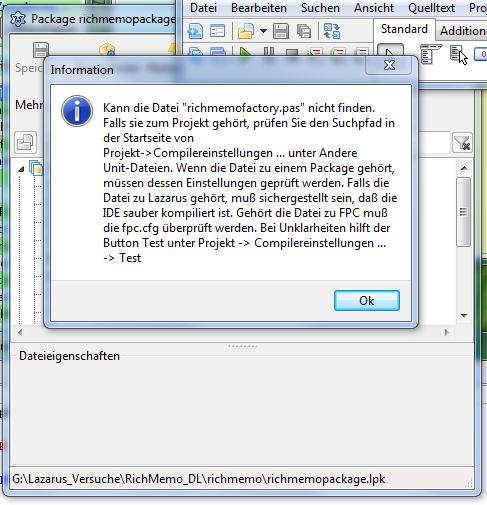This screenshot has width=487, height=505.
Task: Click the New Form toolbar icon
Action: [217, 31]
